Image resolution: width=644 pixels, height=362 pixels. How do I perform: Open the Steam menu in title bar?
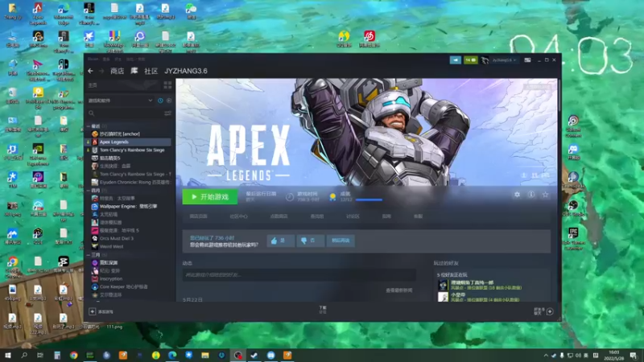tap(93, 59)
